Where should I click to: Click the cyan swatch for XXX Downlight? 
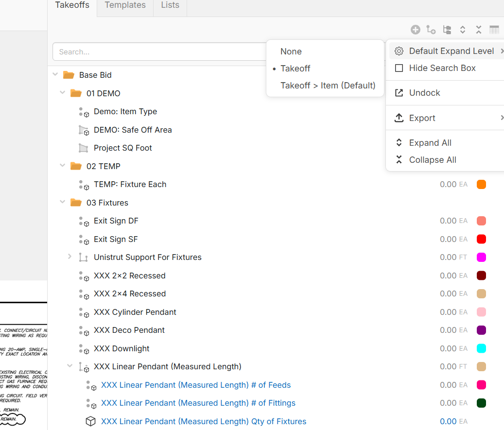(x=481, y=348)
